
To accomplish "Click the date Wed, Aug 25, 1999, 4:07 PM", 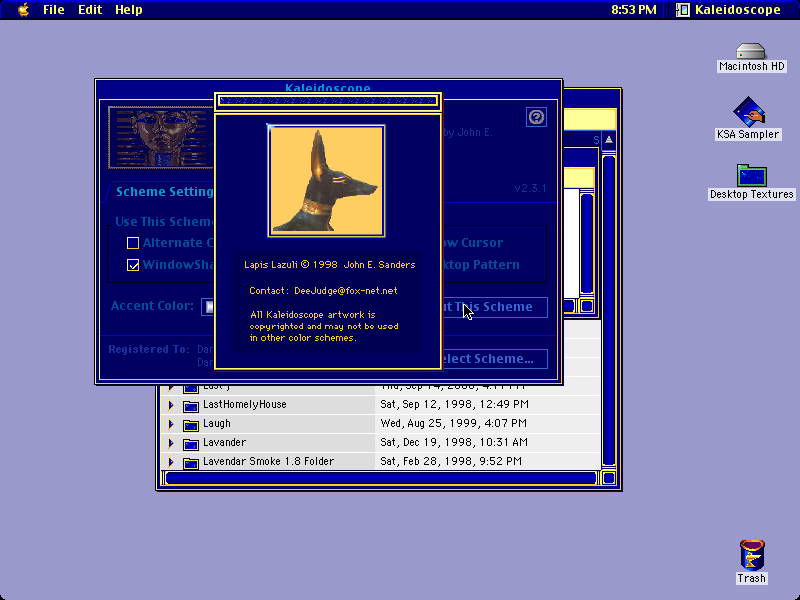I will 453,423.
